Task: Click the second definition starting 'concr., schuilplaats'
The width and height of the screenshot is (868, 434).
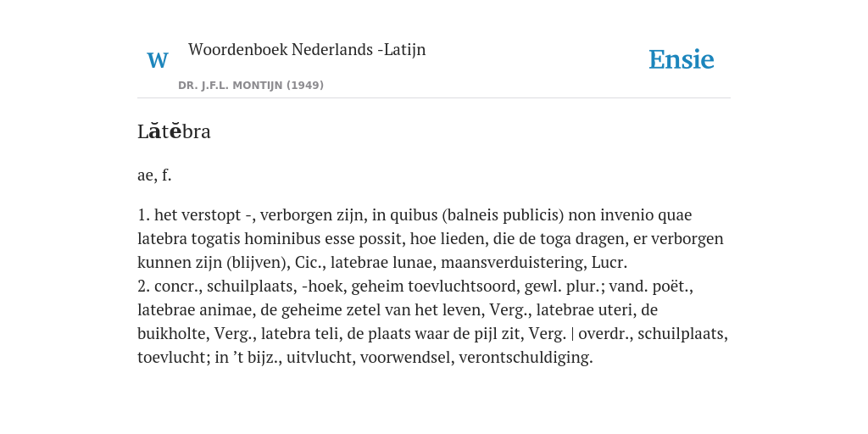Action: tap(433, 321)
